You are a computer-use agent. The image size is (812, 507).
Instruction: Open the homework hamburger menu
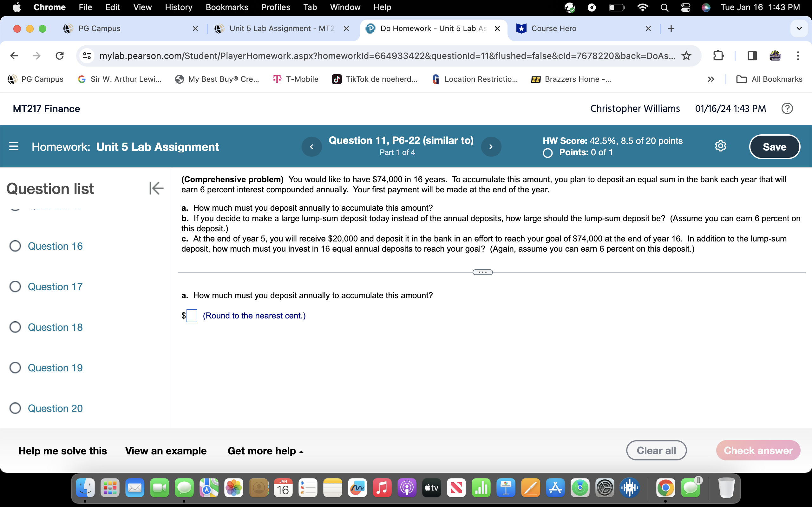tap(14, 146)
